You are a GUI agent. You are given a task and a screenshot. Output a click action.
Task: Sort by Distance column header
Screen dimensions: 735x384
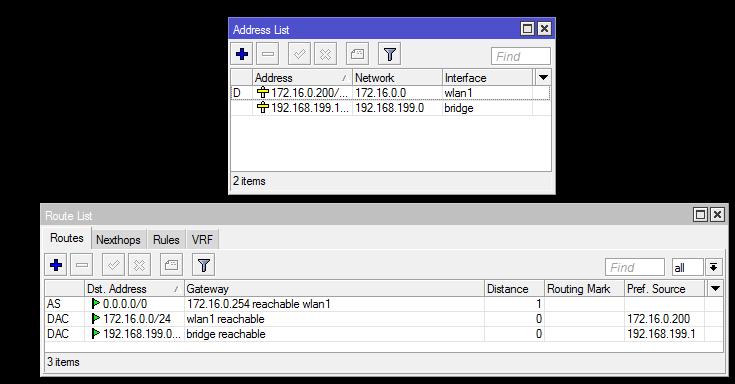click(514, 289)
